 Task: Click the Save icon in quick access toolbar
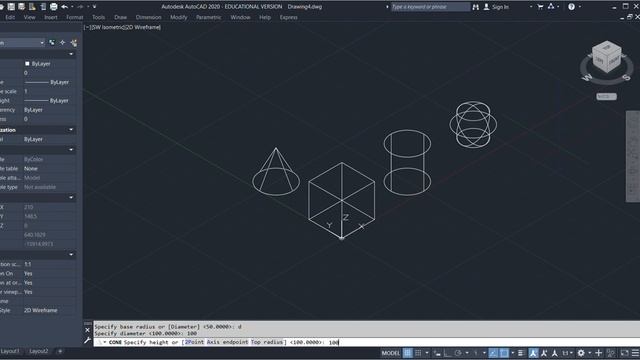(x=11, y=7)
